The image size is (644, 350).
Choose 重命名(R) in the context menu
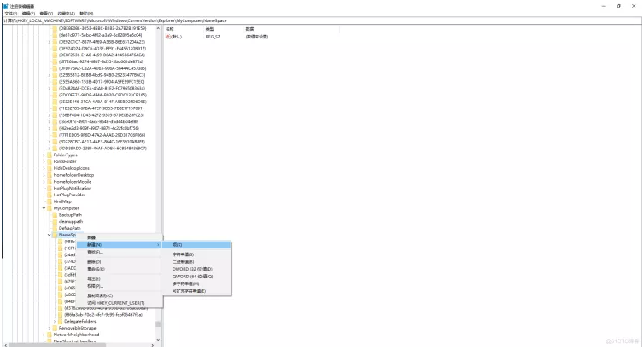(x=119, y=269)
